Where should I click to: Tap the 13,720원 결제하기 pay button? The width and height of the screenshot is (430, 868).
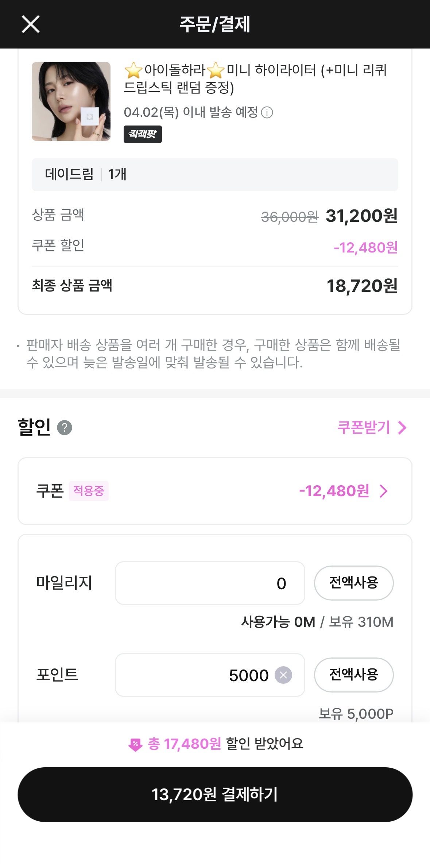pyautogui.click(x=215, y=795)
